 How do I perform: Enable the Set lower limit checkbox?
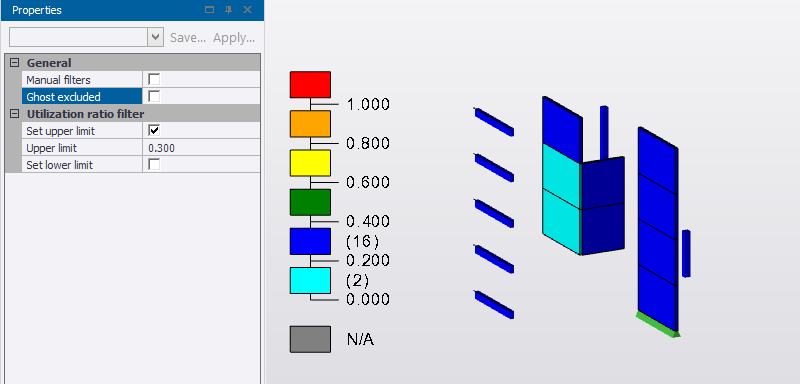(x=154, y=165)
